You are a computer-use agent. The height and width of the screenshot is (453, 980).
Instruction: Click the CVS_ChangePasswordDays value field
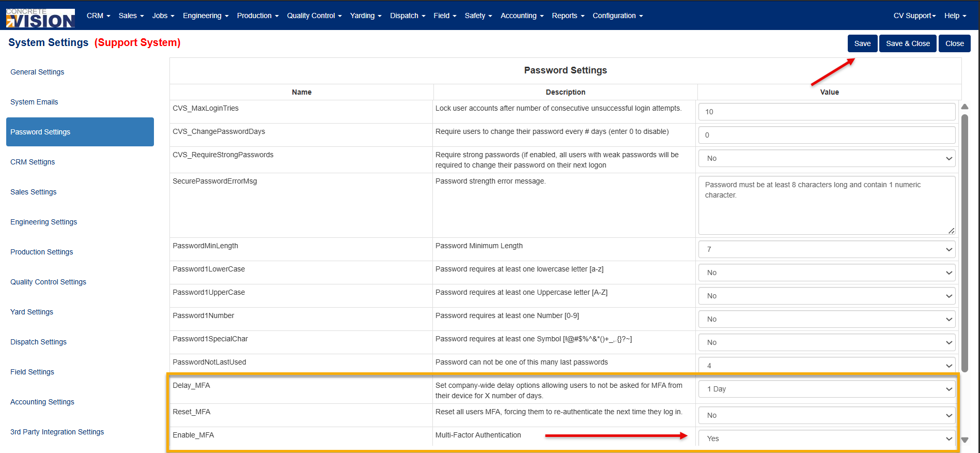click(x=827, y=135)
